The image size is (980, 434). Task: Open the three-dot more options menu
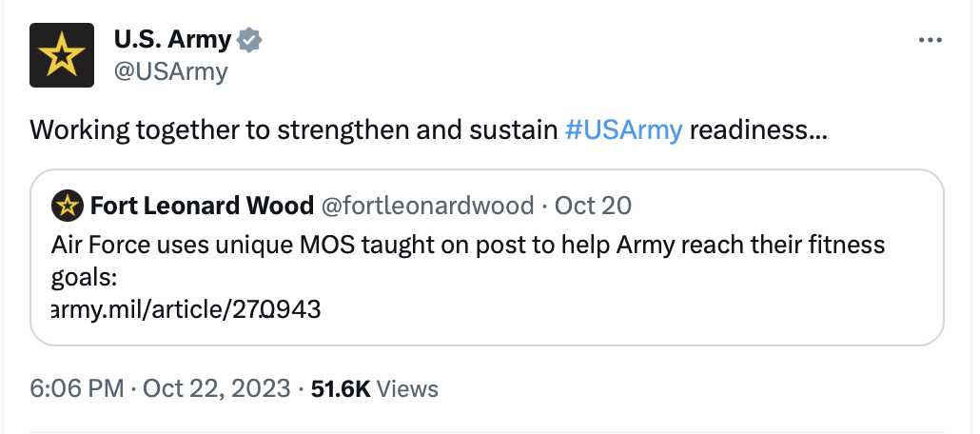930,41
